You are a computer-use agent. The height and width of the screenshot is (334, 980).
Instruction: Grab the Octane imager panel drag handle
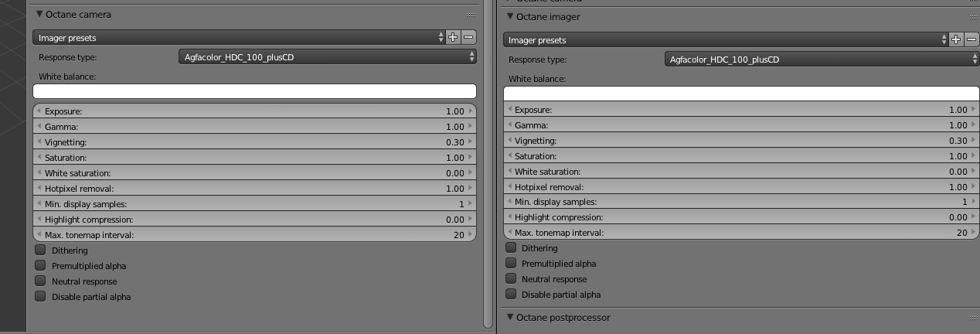(973, 17)
